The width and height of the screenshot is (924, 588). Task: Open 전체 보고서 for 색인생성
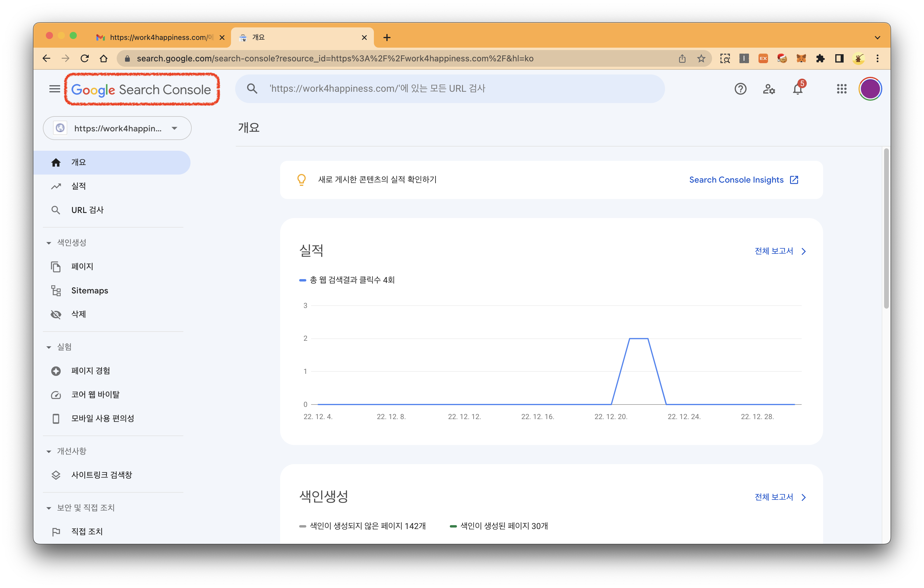pos(781,497)
